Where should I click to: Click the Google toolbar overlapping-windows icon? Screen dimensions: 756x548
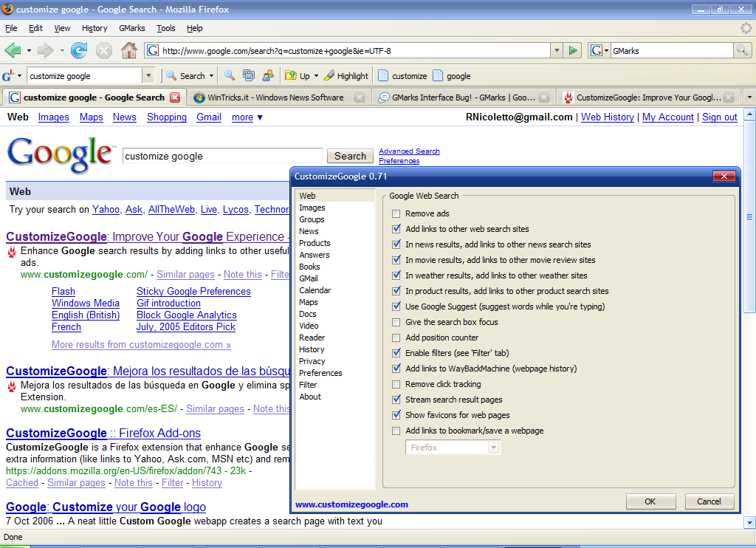click(x=249, y=76)
